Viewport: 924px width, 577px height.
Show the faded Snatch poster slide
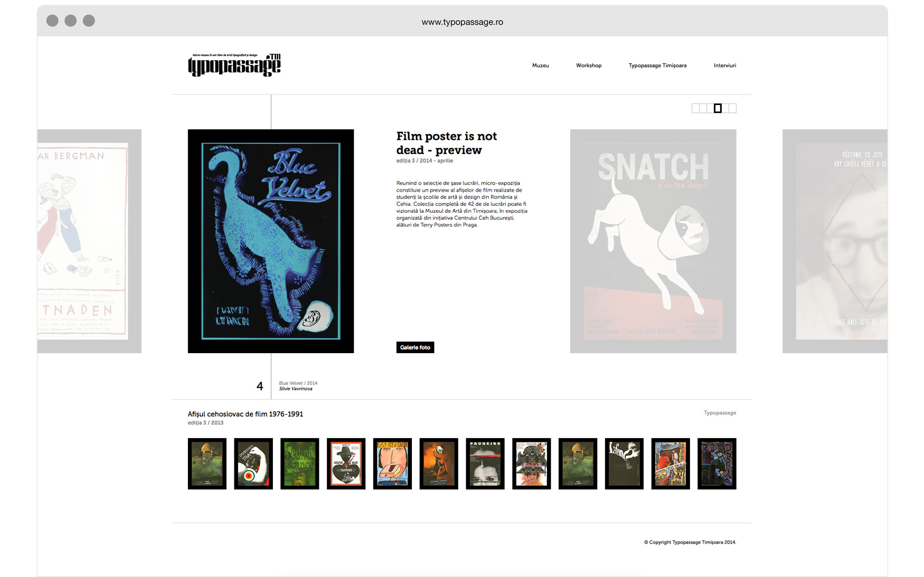(653, 241)
